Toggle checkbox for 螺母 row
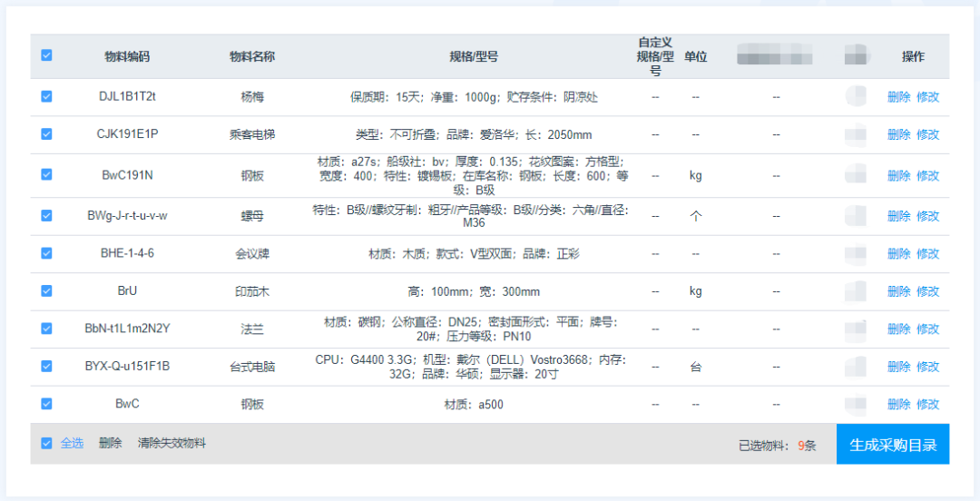The height and width of the screenshot is (501, 980). pyautogui.click(x=46, y=216)
